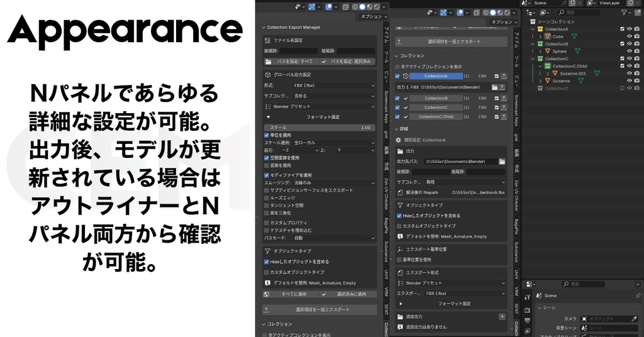Viewport: 644px width, 337px height.
Task: Click the pin icon in properties Scene header
Action: [638, 296]
